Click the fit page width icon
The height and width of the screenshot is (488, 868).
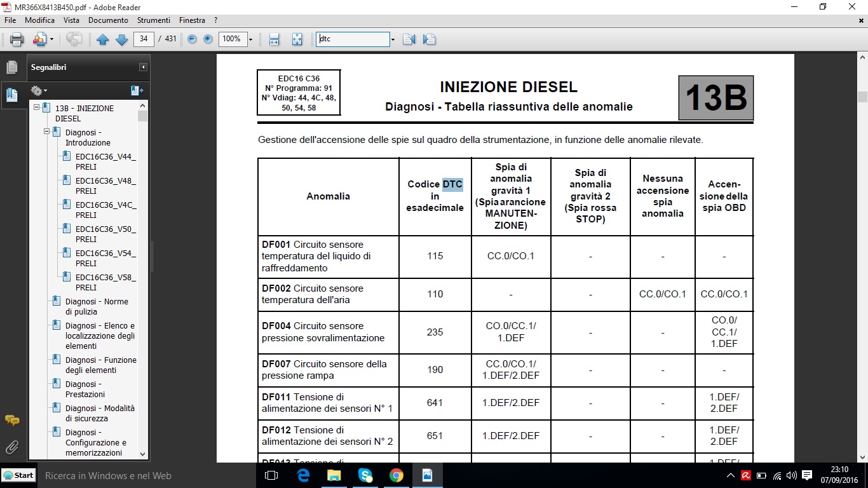pos(275,39)
